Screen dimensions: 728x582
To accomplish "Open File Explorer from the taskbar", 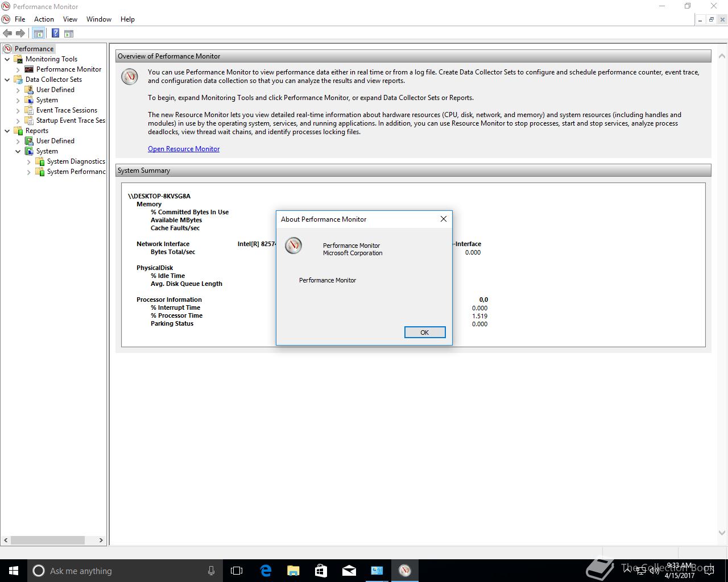I will tap(293, 571).
